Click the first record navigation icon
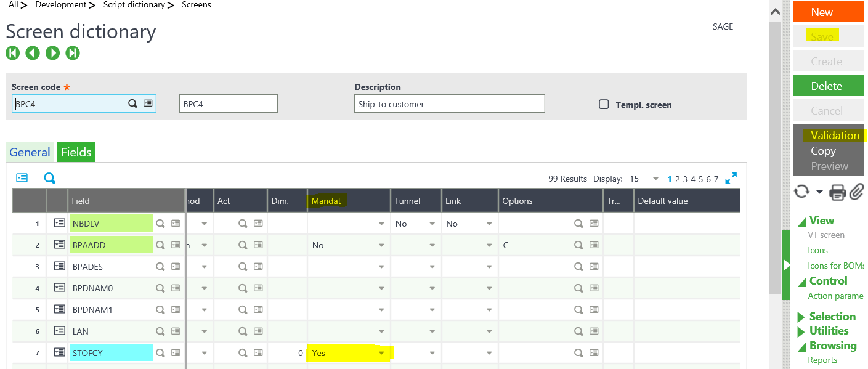The height and width of the screenshot is (369, 868). (12, 53)
